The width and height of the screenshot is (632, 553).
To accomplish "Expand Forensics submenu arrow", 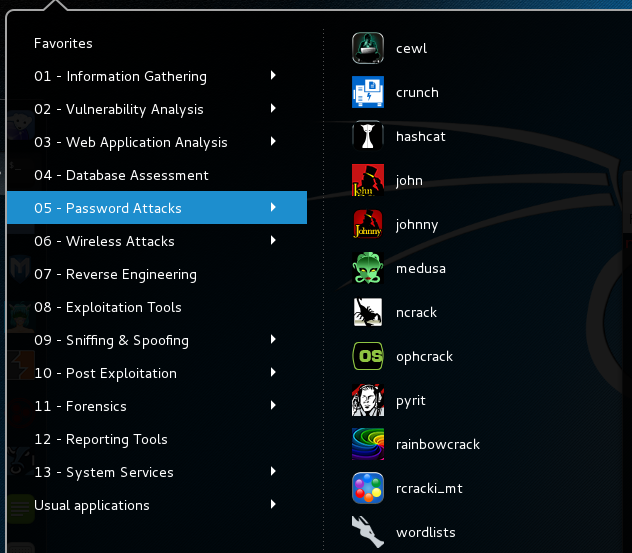I will (x=273, y=405).
